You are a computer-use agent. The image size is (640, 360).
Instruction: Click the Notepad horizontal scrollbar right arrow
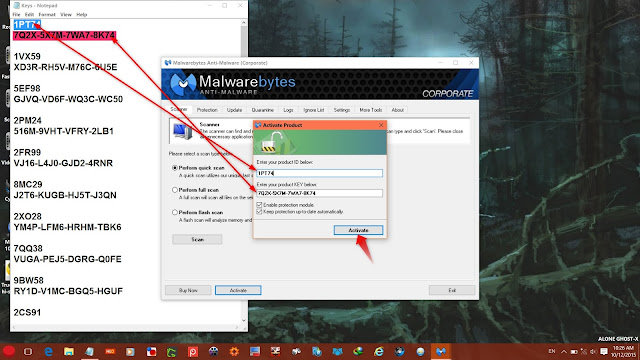pyautogui.click(x=237, y=327)
